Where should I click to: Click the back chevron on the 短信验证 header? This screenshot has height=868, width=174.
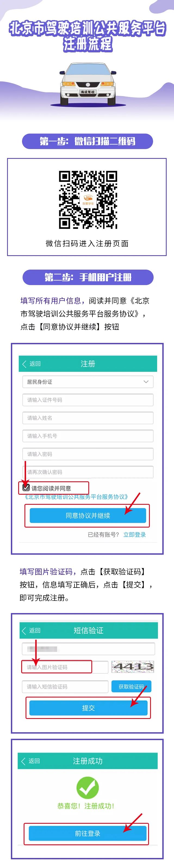point(24,630)
